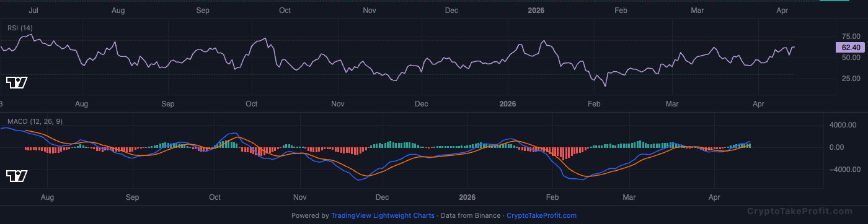Click Sep on the MACD pane time axis
Image resolution: width=868 pixels, height=224 pixels.
[x=132, y=198]
